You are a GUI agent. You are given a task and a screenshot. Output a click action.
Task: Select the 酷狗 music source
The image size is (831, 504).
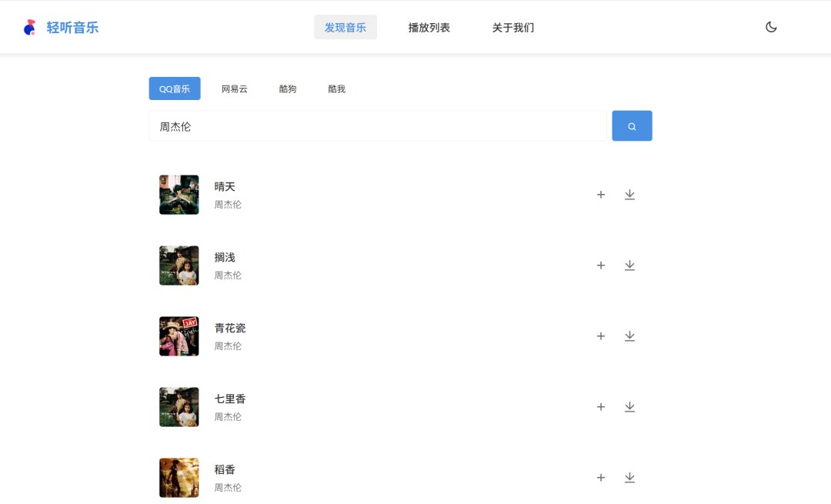click(x=287, y=88)
